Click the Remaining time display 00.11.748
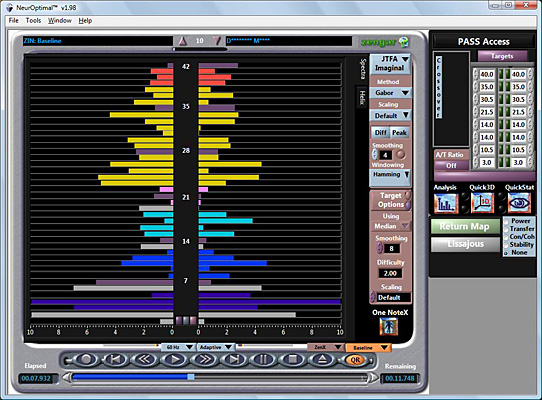The image size is (542, 400). pos(400,378)
